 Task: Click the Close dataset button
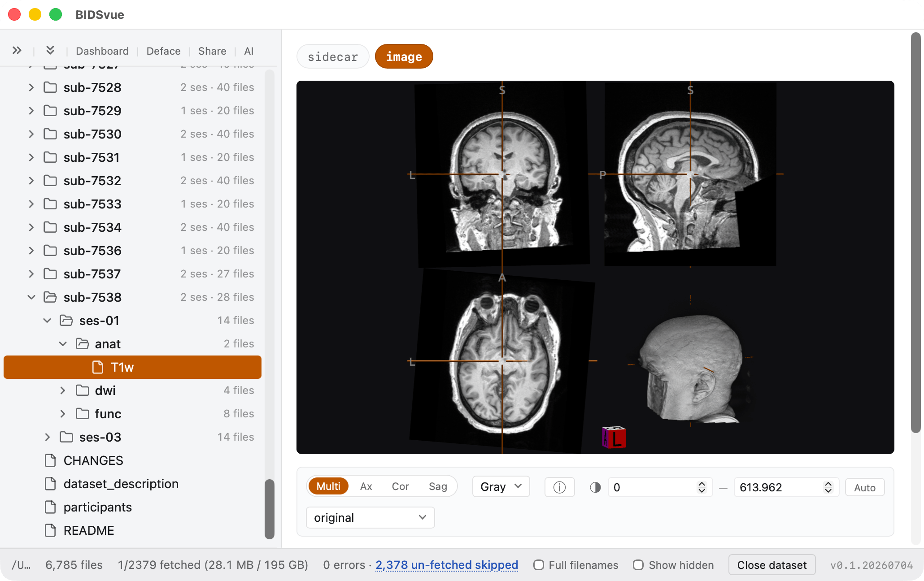point(772,565)
